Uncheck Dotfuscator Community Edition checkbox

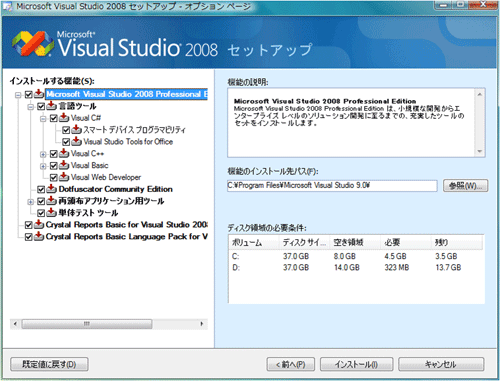(x=41, y=190)
